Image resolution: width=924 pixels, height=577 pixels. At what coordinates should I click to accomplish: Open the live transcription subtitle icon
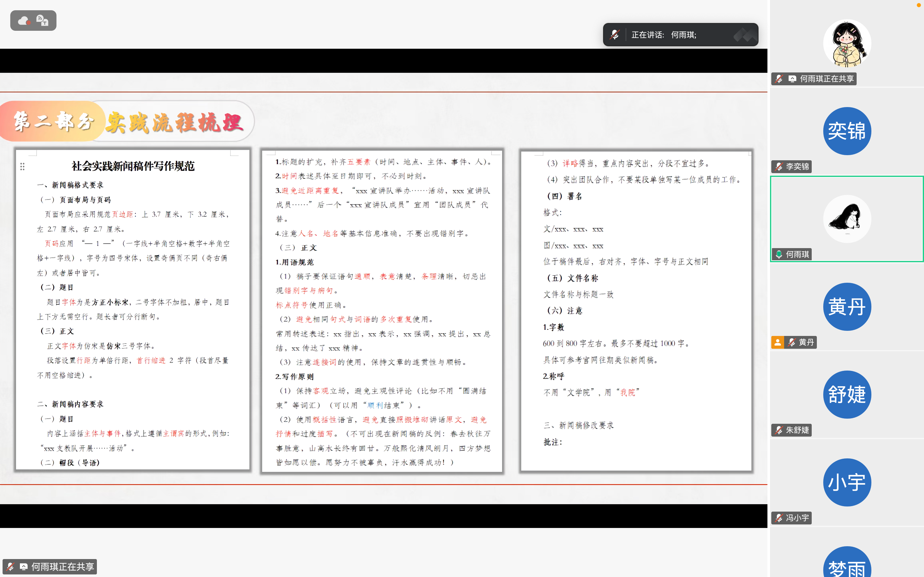42,21
